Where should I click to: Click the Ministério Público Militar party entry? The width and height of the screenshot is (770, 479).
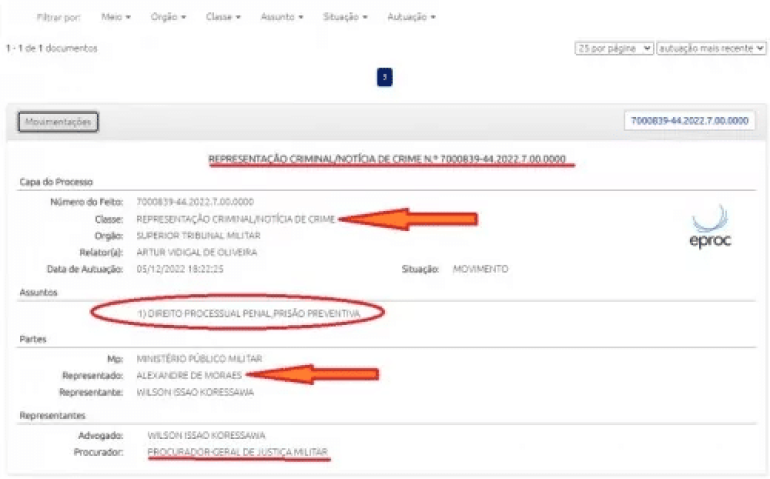pyautogui.click(x=199, y=359)
